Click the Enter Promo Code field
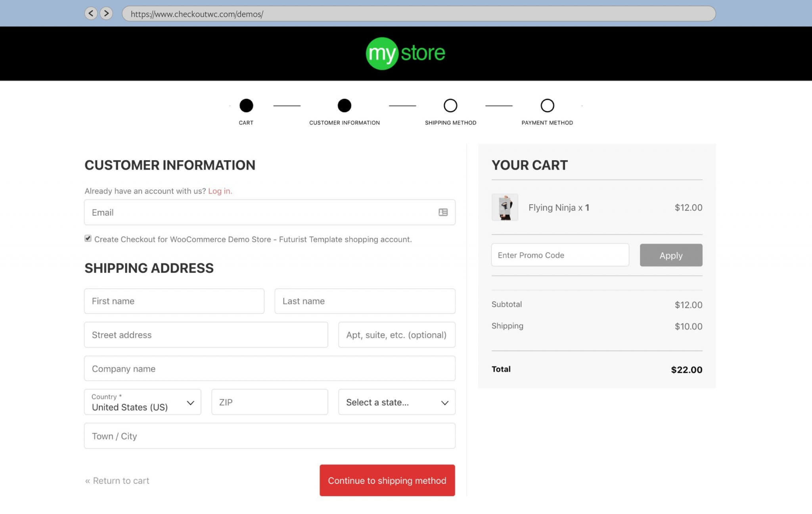 (560, 255)
